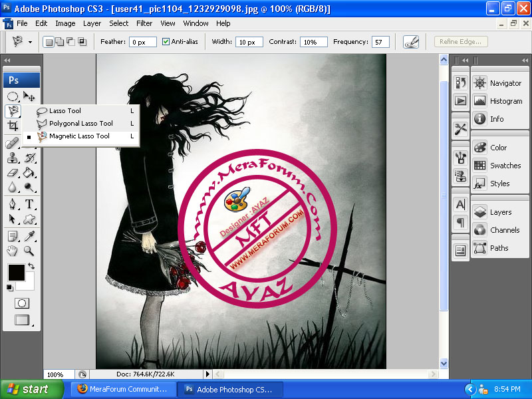Screen dimensions: 532x399
Task: Change the screen mode button
Action: (x=22, y=320)
